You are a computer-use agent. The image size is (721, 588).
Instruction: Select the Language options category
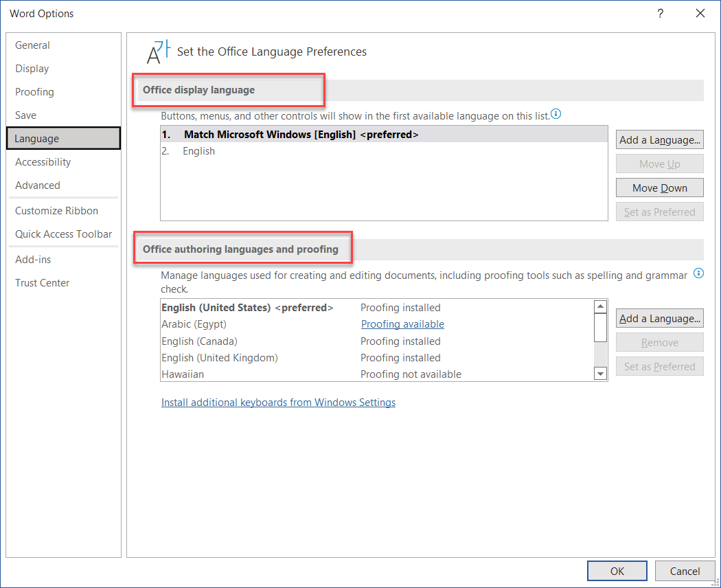pyautogui.click(x=63, y=139)
